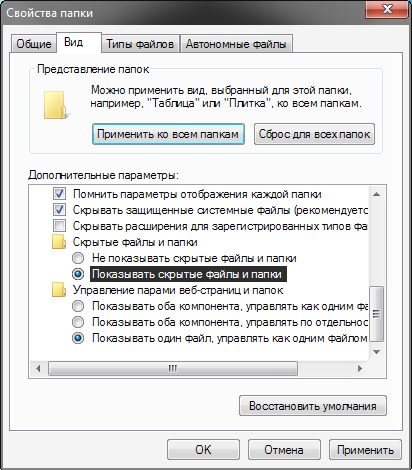This screenshot has height=470, width=412.
Task: Open the Типы файлов tab
Action: click(140, 44)
